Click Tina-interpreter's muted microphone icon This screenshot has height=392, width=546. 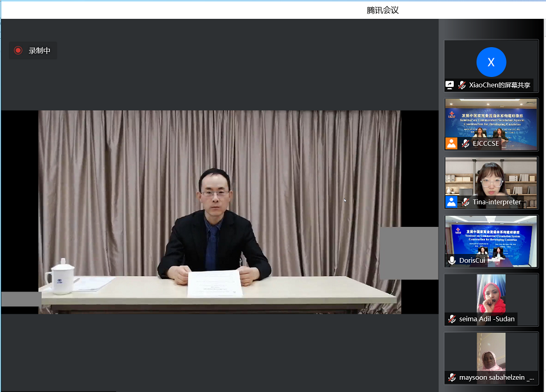[465, 202]
